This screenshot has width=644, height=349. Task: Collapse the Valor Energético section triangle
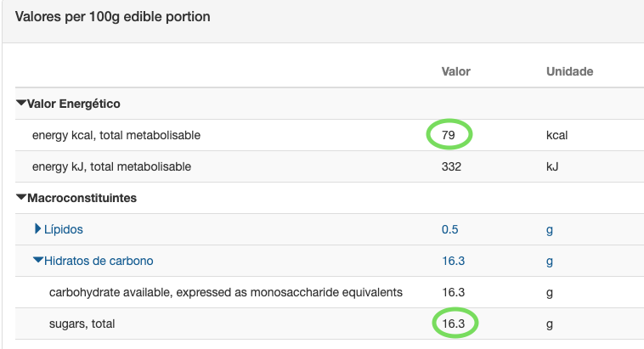[x=21, y=103]
